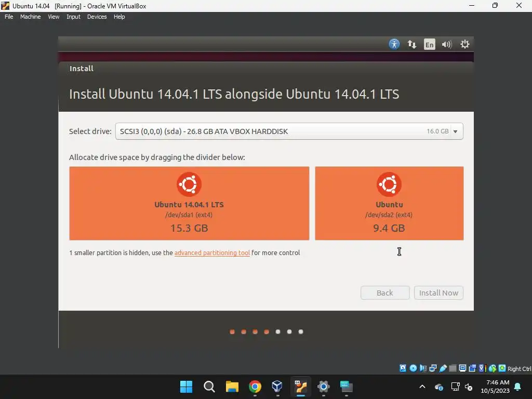Open the File menu in VirtualBox
Screen dimensions: 532x399
[9, 17]
